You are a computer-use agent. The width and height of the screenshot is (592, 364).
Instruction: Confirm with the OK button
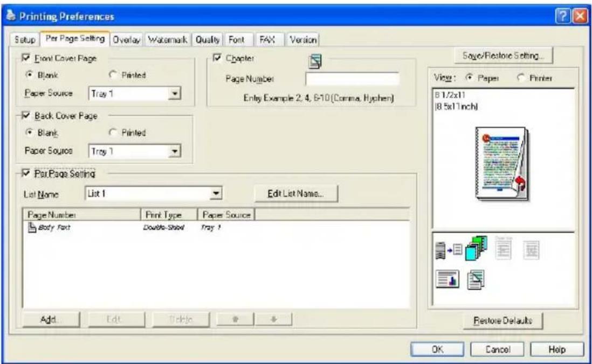tap(437, 349)
